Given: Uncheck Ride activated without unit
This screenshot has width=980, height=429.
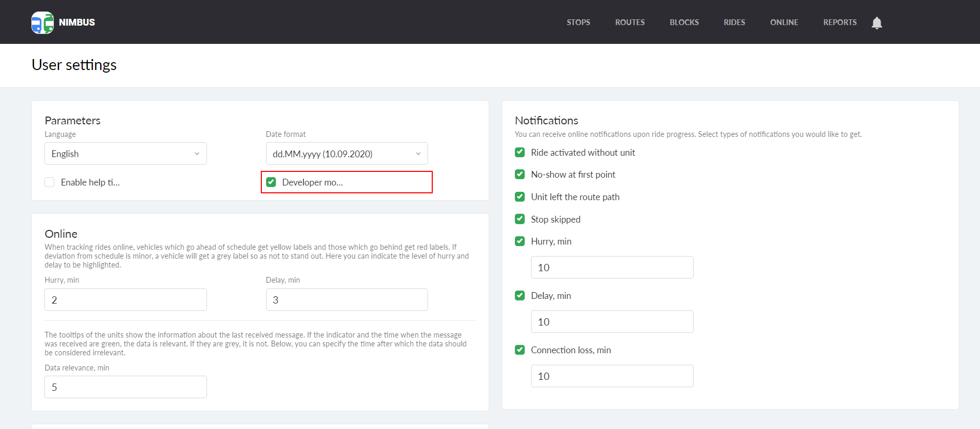Looking at the screenshot, I should pyautogui.click(x=520, y=153).
